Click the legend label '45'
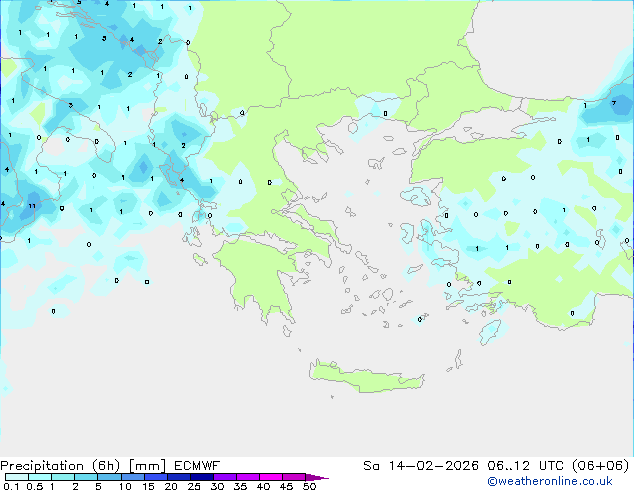This screenshot has height=490, width=634. (286, 486)
